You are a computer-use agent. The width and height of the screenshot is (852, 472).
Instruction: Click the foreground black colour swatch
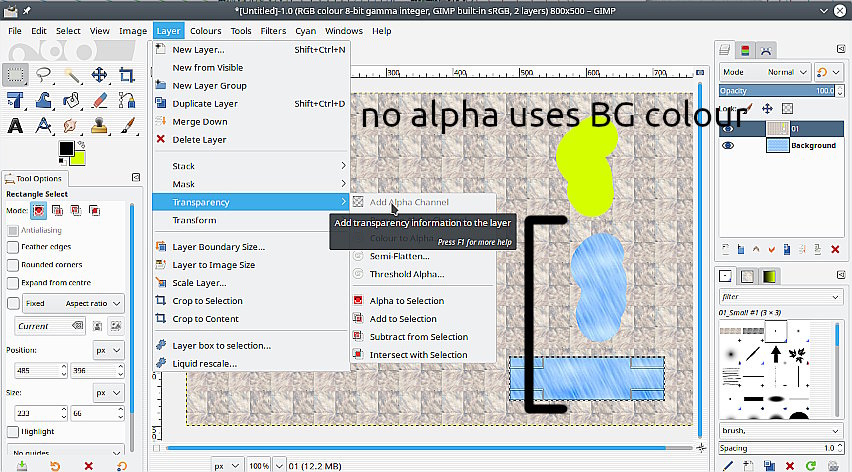coord(66,147)
